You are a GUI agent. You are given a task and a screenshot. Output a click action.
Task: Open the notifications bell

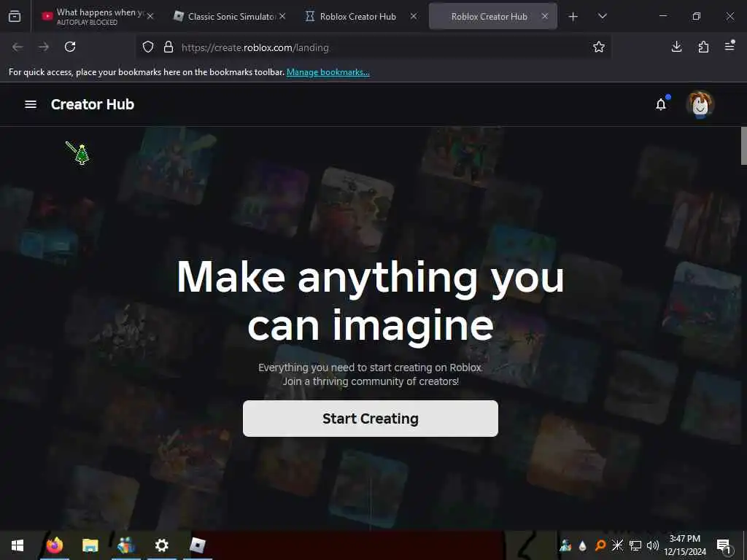pos(661,104)
